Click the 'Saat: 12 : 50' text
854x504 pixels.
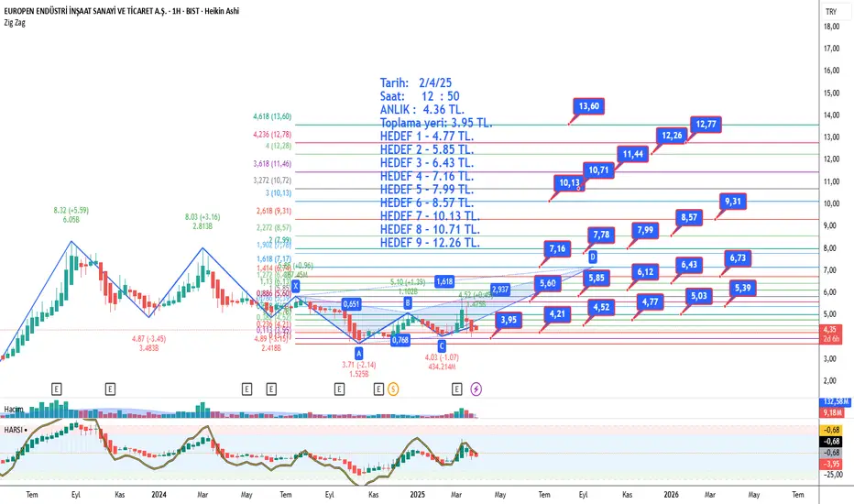click(420, 96)
